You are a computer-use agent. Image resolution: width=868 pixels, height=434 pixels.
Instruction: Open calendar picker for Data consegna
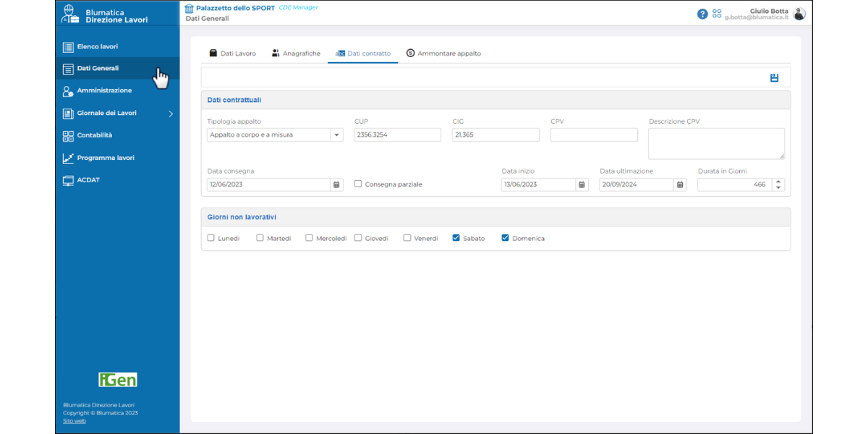pyautogui.click(x=336, y=185)
